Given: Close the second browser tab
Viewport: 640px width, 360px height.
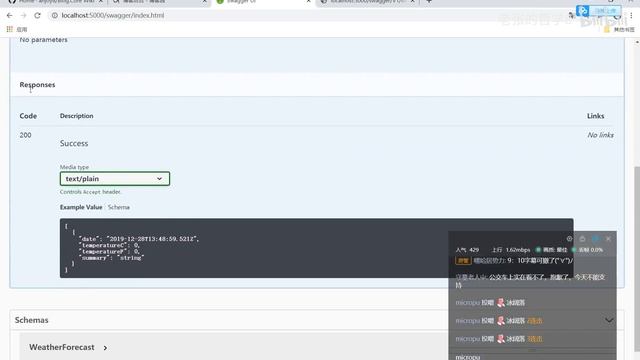Looking at the screenshot, I should pyautogui.click(x=204, y=2).
